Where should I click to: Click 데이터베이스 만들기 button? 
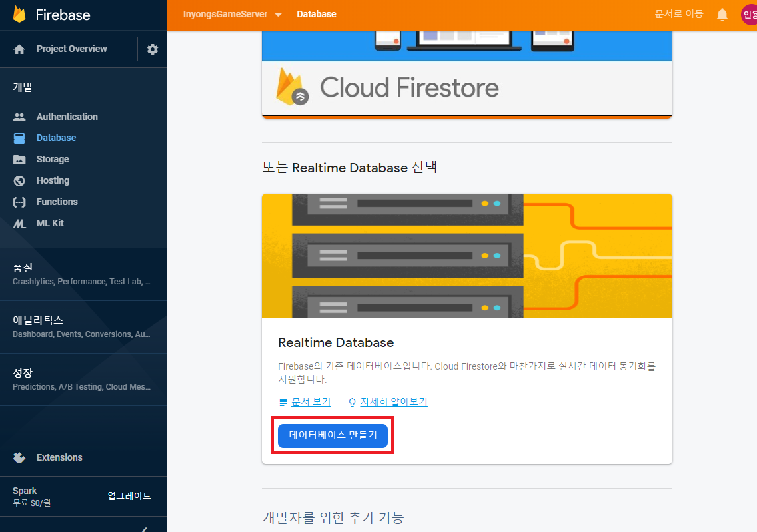[x=333, y=435]
